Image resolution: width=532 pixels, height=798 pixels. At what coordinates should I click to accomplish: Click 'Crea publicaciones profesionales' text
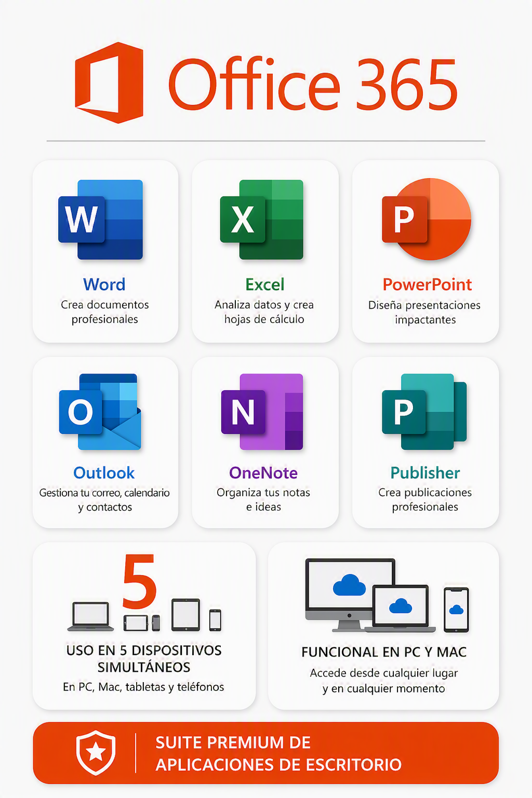click(x=425, y=500)
